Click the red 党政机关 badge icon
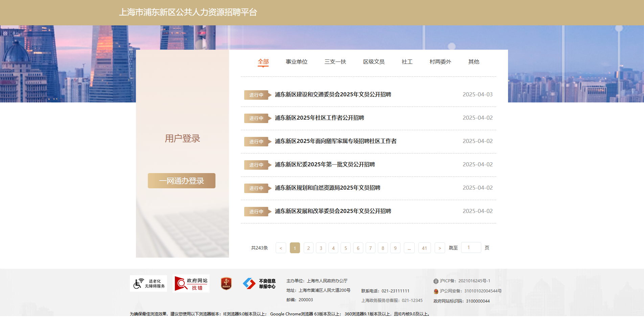This screenshot has height=333, width=644. click(x=226, y=283)
